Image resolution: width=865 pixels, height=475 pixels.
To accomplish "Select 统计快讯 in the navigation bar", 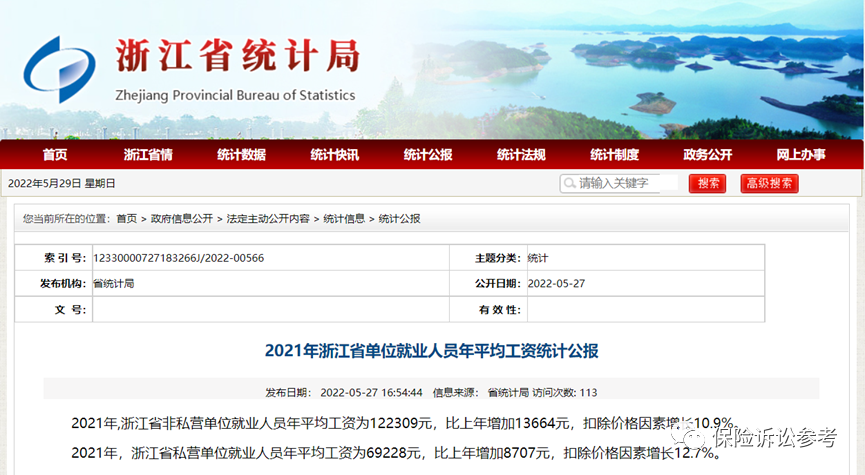I will coord(334,155).
